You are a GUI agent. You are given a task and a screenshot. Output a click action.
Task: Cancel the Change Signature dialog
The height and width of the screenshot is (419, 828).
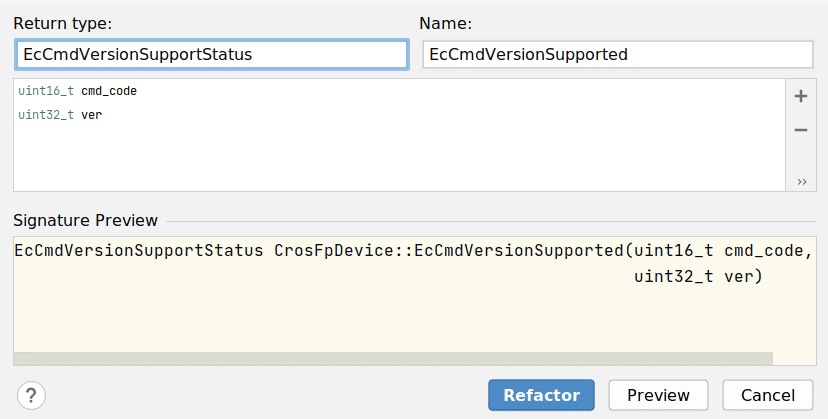pos(767,395)
